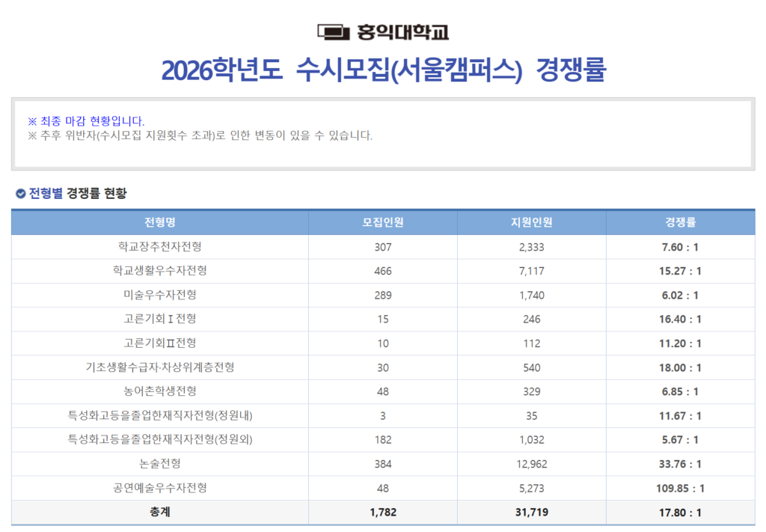
Task: Select the 모집인원 column header
Action: [383, 222]
